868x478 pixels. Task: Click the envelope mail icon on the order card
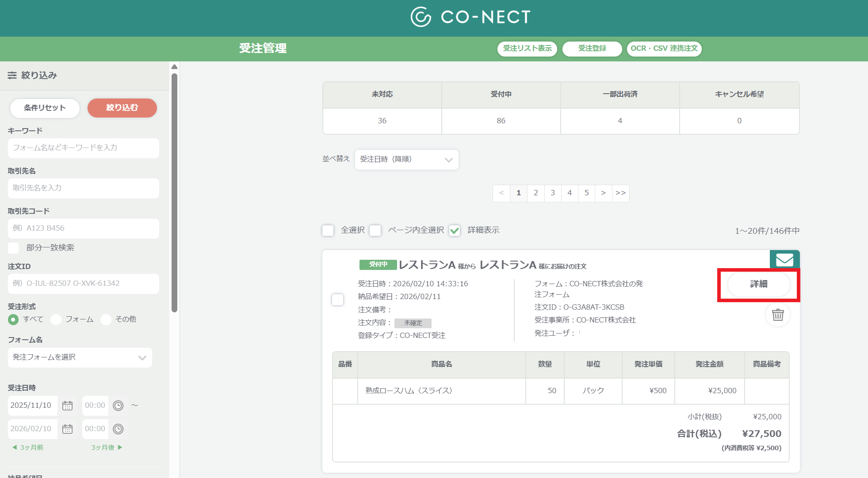click(784, 260)
